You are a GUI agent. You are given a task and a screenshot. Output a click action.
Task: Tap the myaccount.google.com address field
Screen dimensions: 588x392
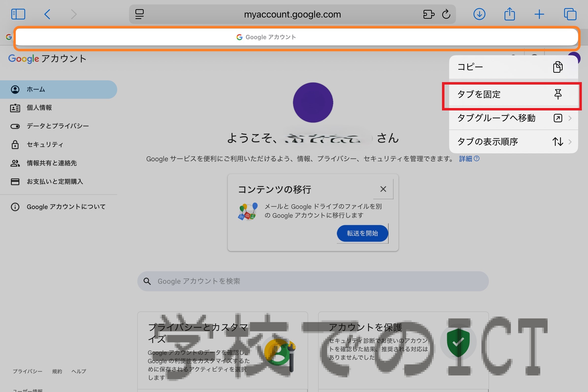point(292,14)
